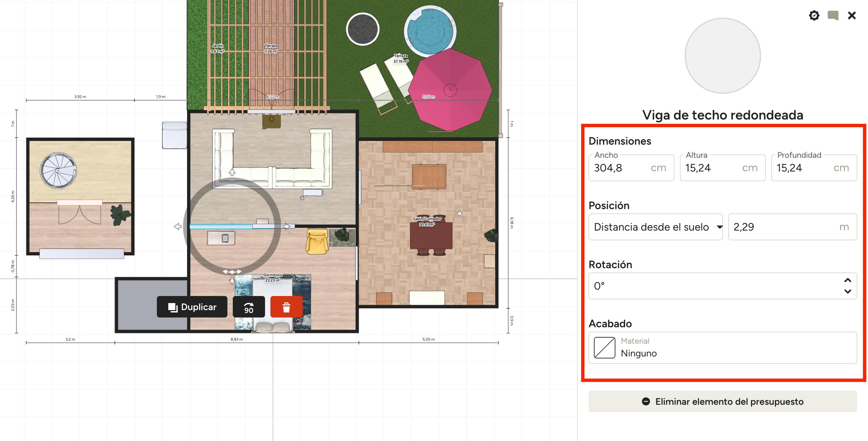Screen dimensions: 868x441
Task: Click the rotate 90 degrees button
Action: (x=249, y=307)
